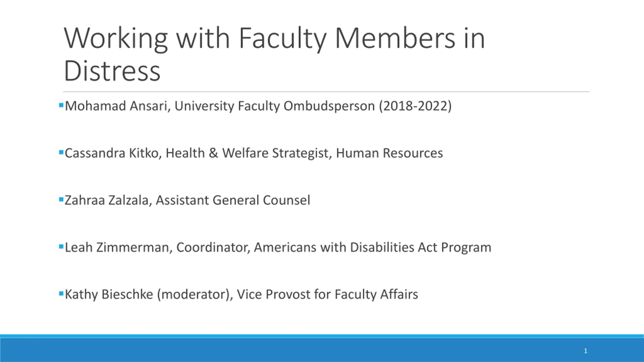Click the blue bullet before Leah Zimmerman
The height and width of the screenshot is (362, 644).
point(61,246)
